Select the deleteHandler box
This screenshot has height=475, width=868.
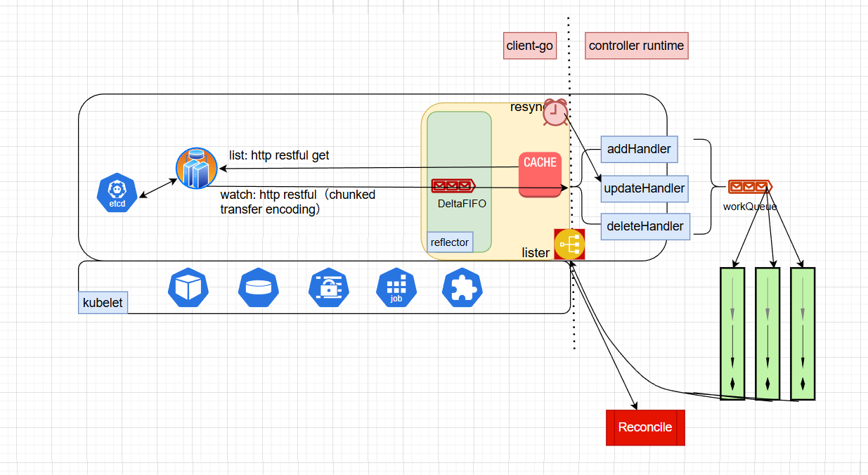(x=644, y=226)
